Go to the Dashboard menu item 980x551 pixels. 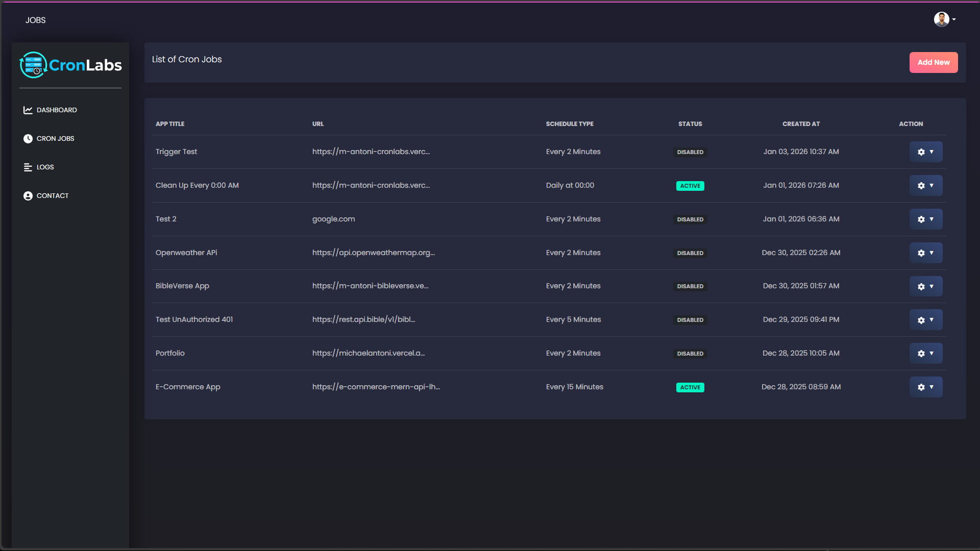[57, 110]
